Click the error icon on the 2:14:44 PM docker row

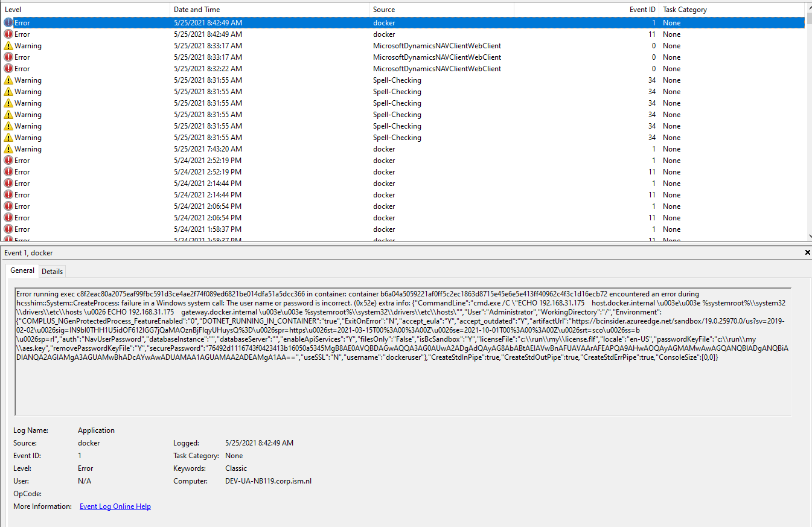[8, 183]
